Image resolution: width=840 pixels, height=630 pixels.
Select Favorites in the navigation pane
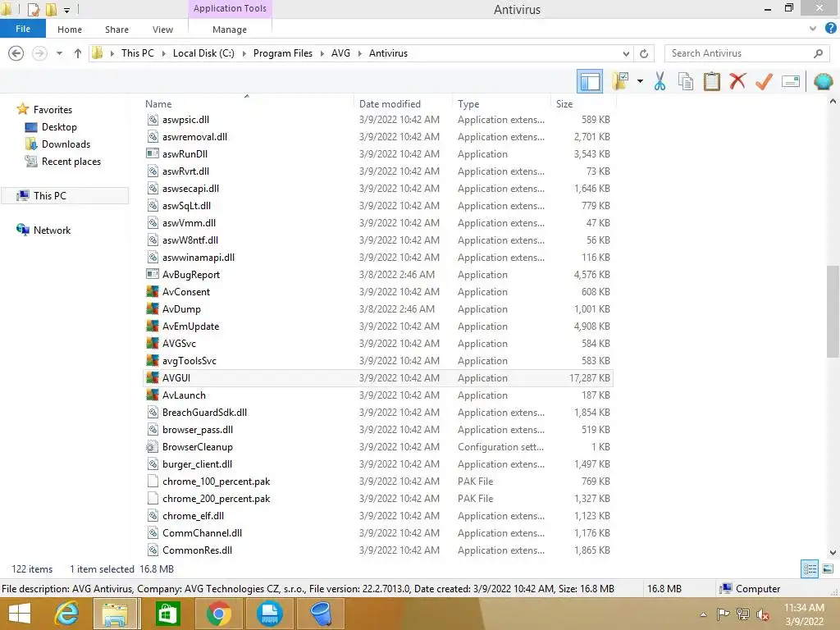pos(52,110)
